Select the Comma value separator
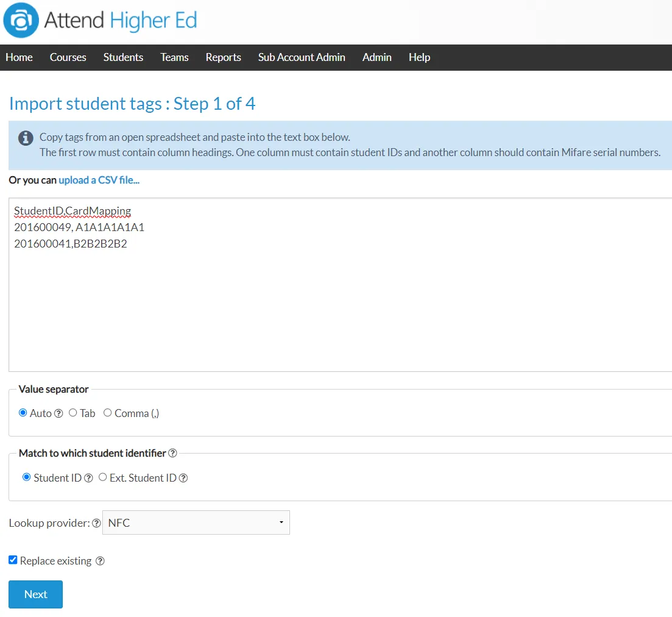This screenshot has height=617, width=672. point(108,413)
